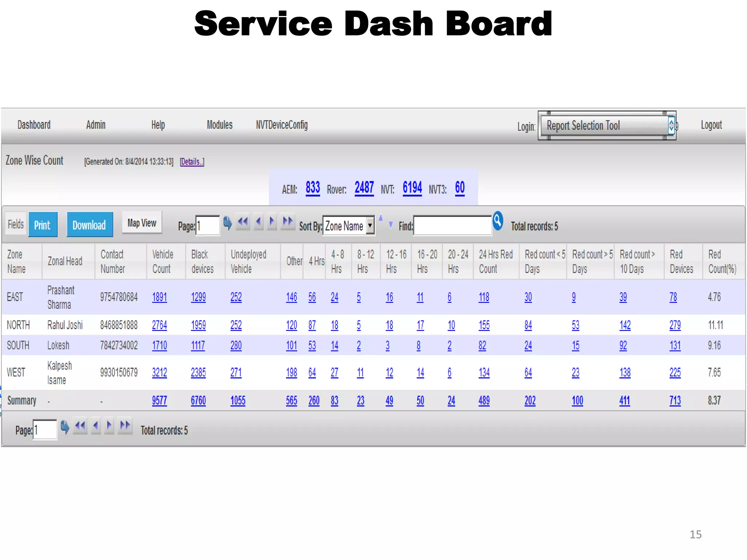
Task: Jump to first page in top pager
Action: (x=243, y=221)
